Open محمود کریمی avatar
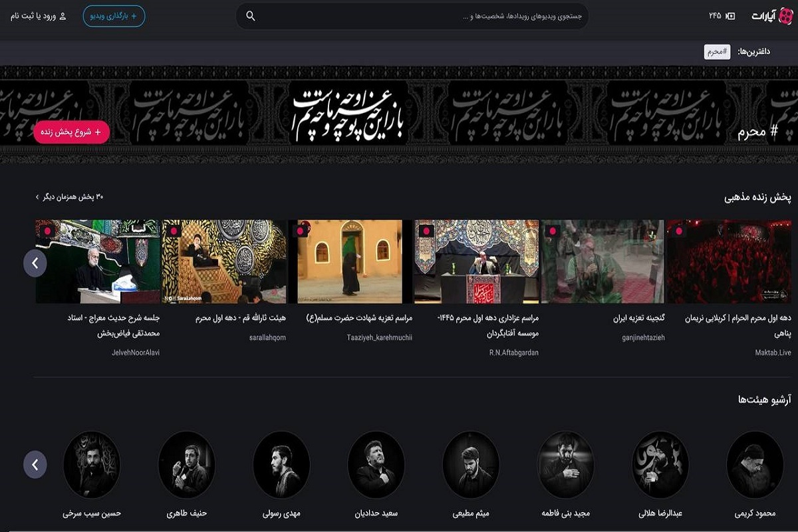798x532 pixels. [755, 465]
